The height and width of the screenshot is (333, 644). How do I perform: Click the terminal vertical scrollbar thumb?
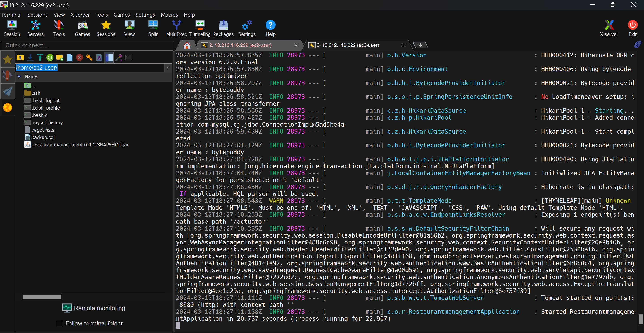point(641,319)
